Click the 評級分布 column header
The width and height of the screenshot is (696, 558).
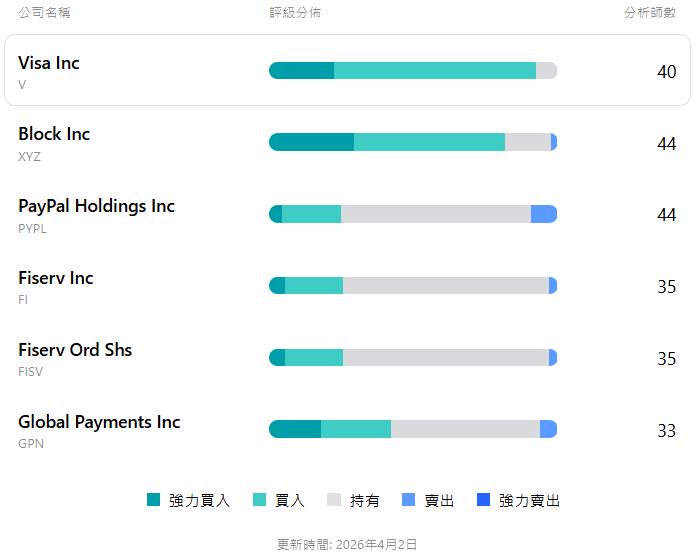point(295,13)
